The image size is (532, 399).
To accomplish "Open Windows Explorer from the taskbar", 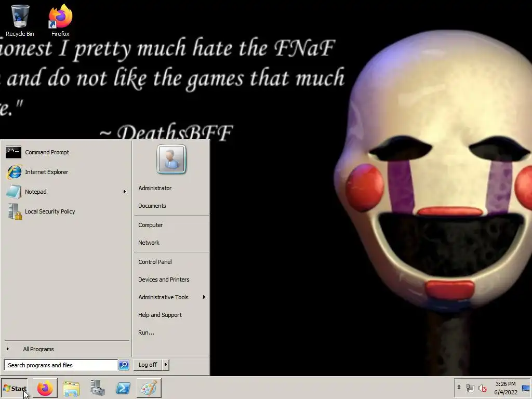I will tap(71, 389).
